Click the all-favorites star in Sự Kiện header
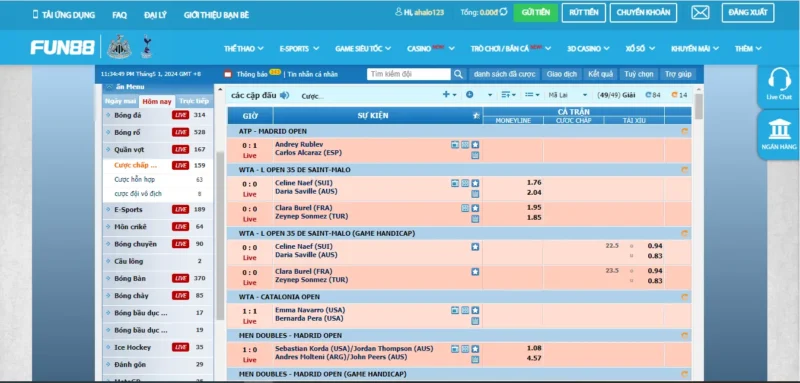 click(477, 116)
